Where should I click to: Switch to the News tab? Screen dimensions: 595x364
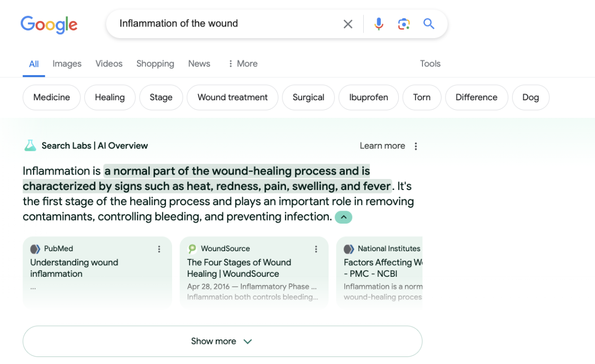[x=199, y=64]
